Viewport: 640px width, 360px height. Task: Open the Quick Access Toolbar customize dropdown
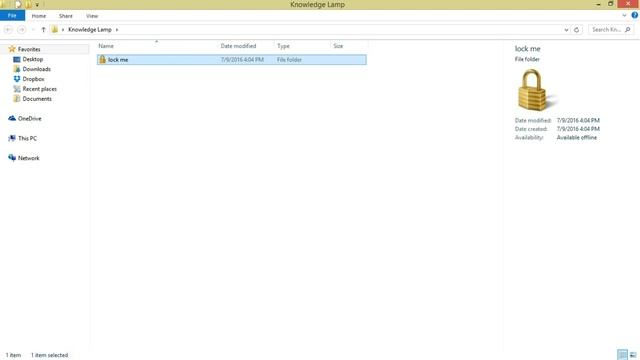pyautogui.click(x=37, y=5)
